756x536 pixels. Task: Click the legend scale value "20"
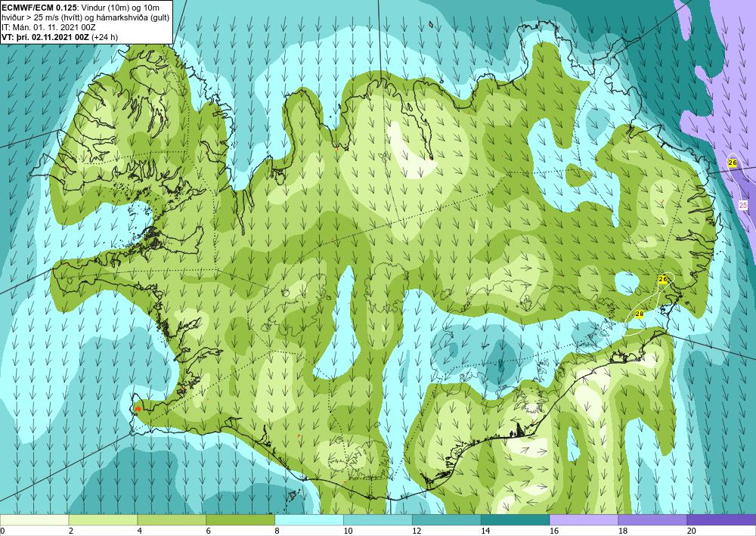pyautogui.click(x=692, y=531)
